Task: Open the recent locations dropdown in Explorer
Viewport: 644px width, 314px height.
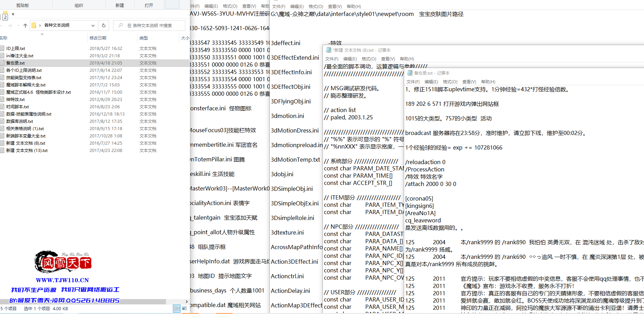Action: pyautogui.click(x=17, y=25)
